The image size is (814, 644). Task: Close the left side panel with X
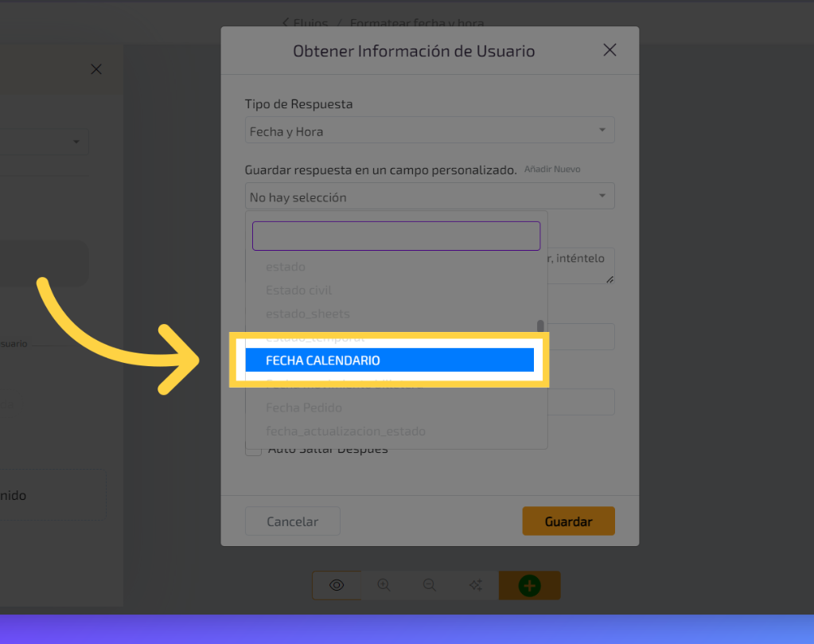point(96,69)
